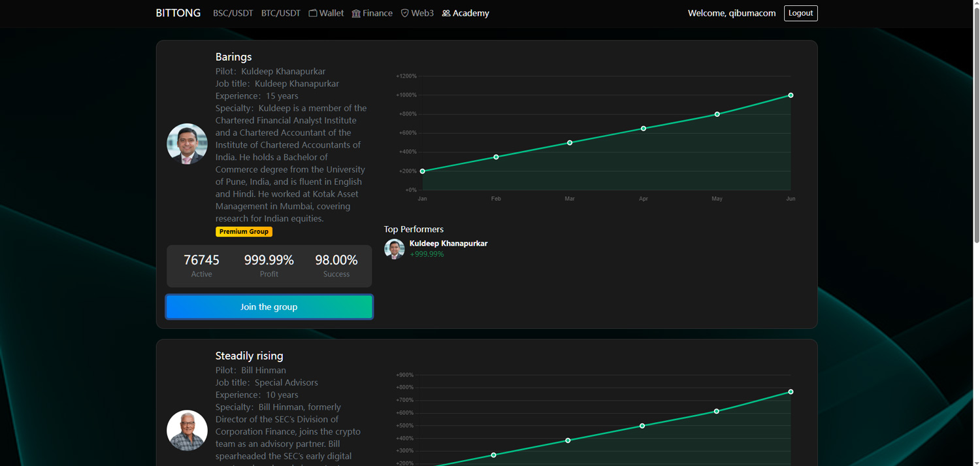980x466 pixels.
Task: Click the wallet icon in navbar
Action: pyautogui.click(x=313, y=13)
